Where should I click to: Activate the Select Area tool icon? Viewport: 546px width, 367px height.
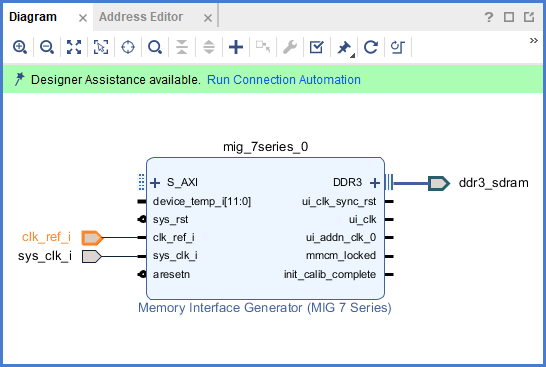(101, 47)
